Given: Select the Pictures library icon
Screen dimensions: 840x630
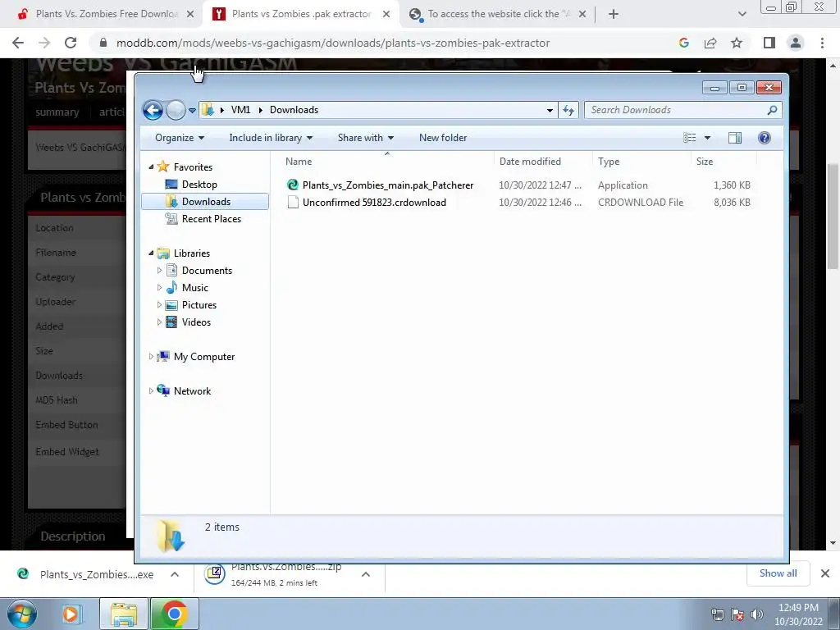Looking at the screenshot, I should click(x=171, y=305).
